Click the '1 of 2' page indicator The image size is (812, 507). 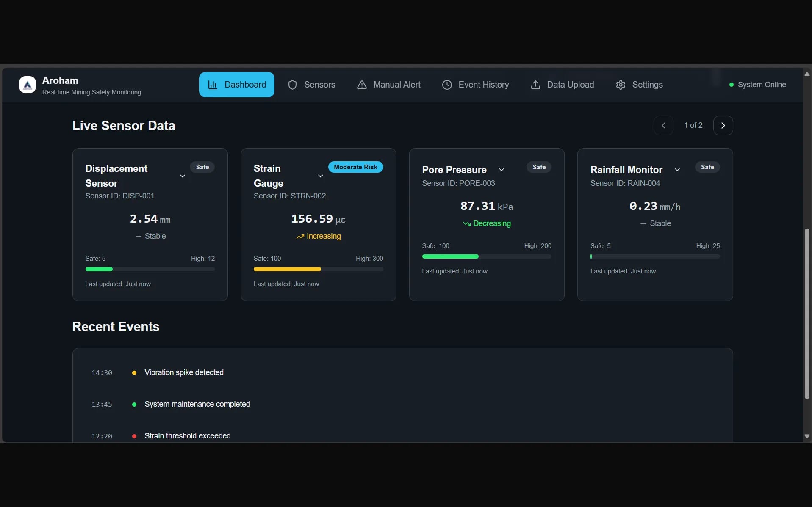pos(693,125)
